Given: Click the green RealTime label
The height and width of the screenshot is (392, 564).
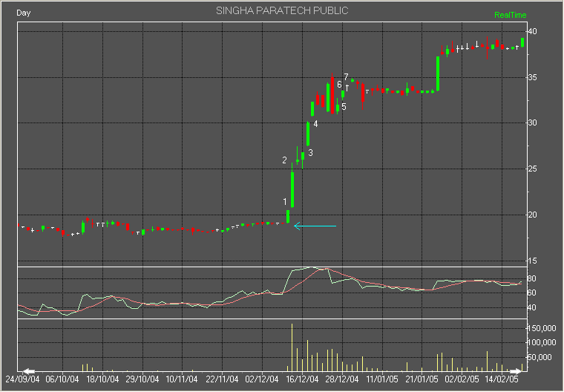Looking at the screenshot, I should 510,15.
